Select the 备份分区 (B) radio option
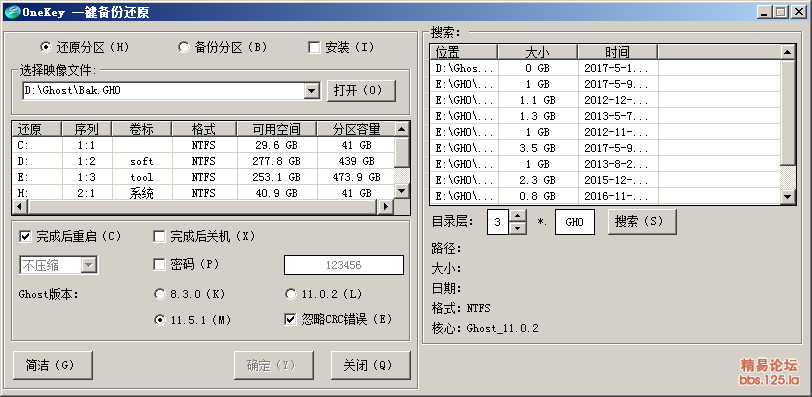Screen dimensions: 812x397 tap(184, 48)
